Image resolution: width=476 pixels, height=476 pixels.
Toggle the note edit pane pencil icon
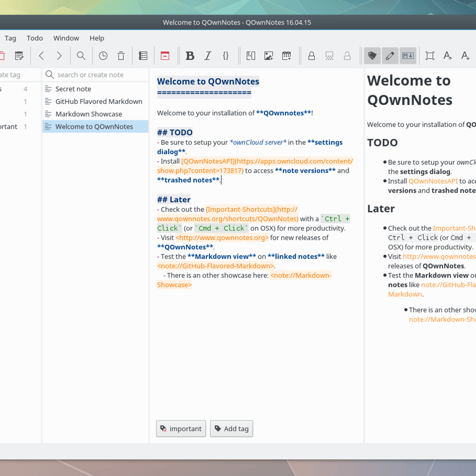pyautogui.click(x=390, y=56)
